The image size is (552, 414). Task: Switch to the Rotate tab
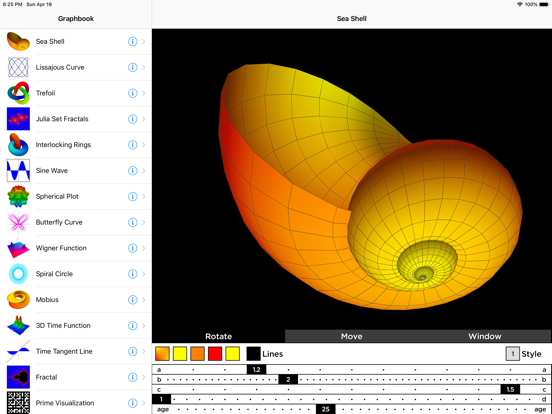pos(218,336)
